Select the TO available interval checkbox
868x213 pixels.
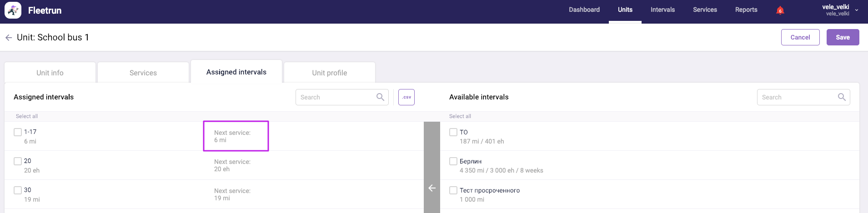(x=453, y=132)
